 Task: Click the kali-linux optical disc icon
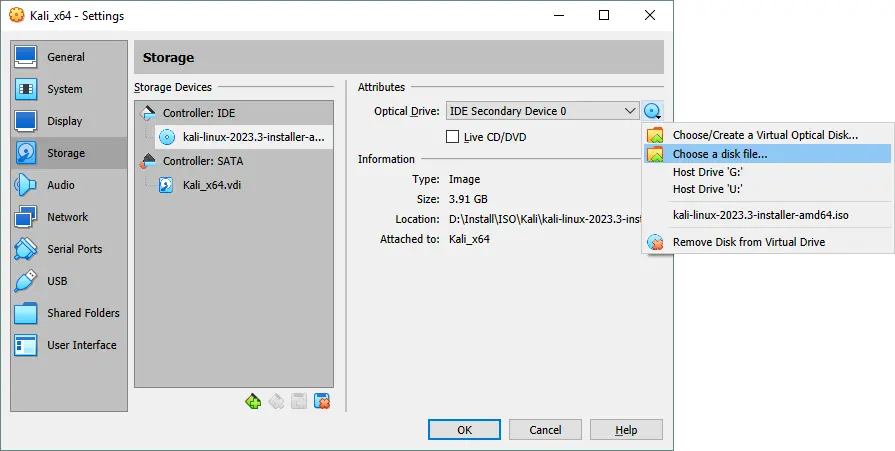167,137
